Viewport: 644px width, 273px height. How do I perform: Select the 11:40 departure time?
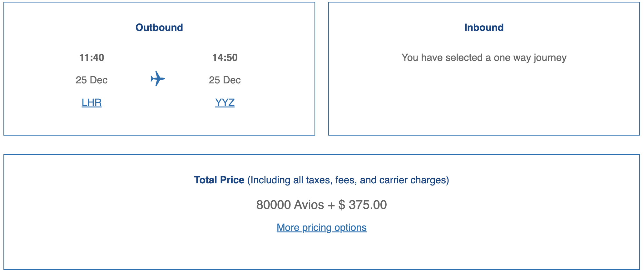(92, 57)
